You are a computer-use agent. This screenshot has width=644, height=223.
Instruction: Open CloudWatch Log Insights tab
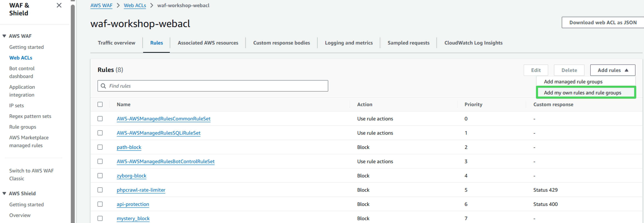(x=473, y=43)
